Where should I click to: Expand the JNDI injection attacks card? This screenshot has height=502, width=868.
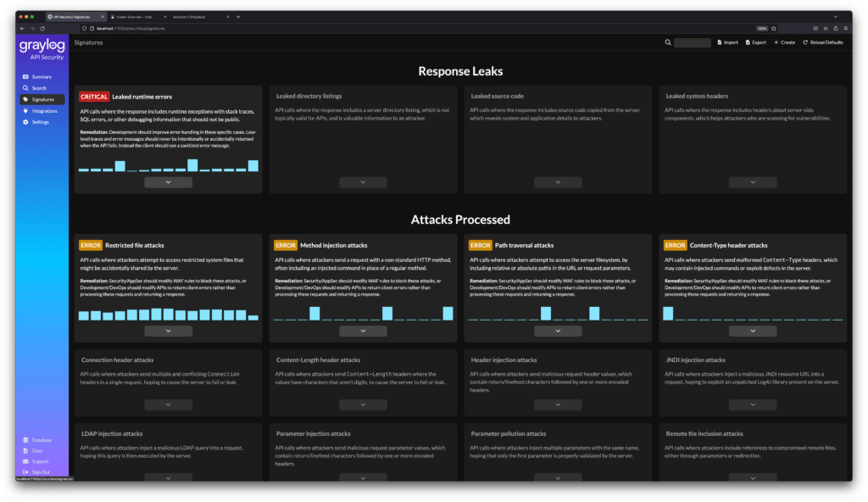[x=753, y=405]
